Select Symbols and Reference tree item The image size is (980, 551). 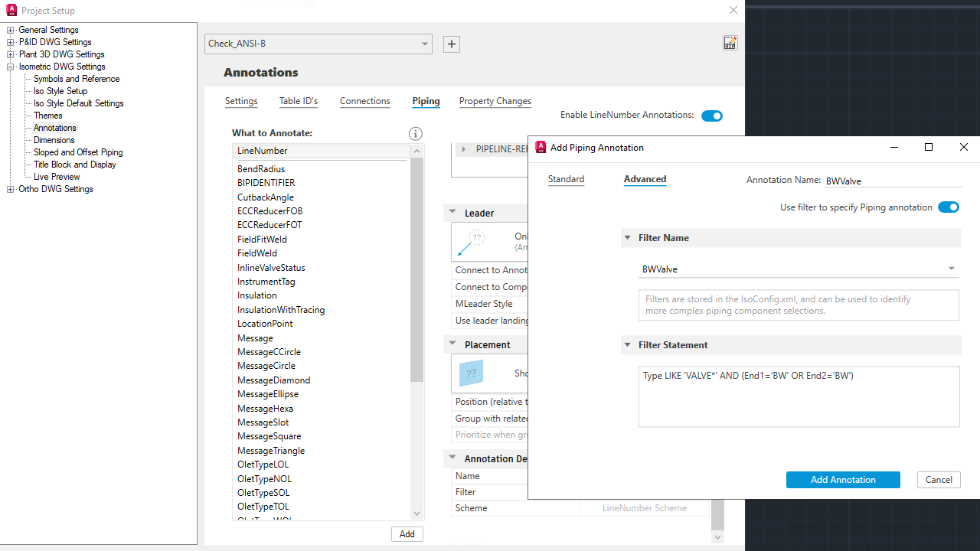pos(77,79)
